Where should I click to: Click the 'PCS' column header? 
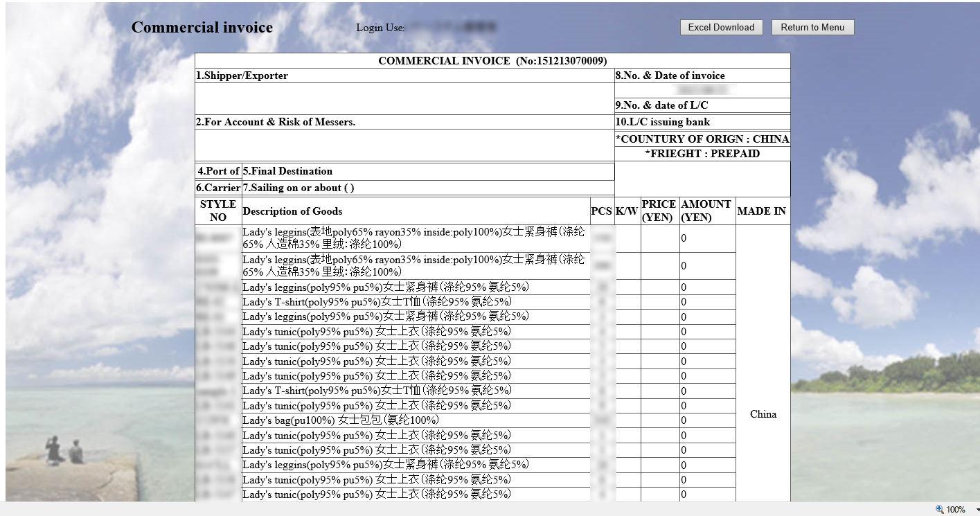[602, 211]
